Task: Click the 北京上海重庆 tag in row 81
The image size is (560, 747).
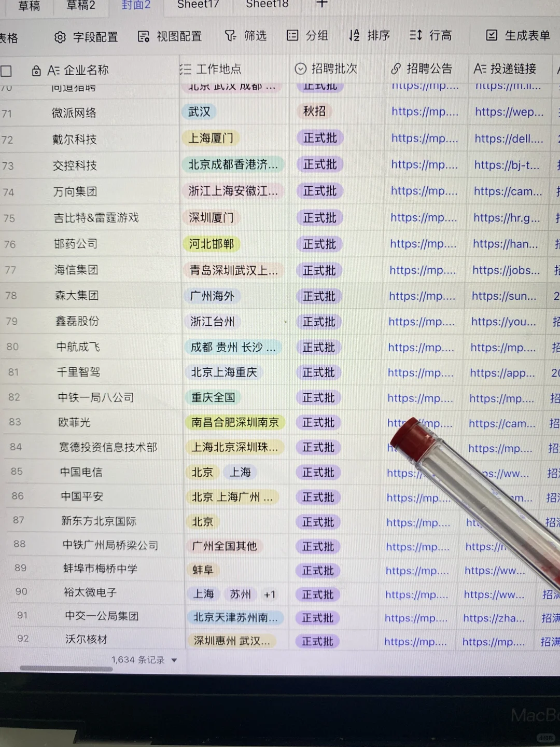Action: (x=224, y=372)
